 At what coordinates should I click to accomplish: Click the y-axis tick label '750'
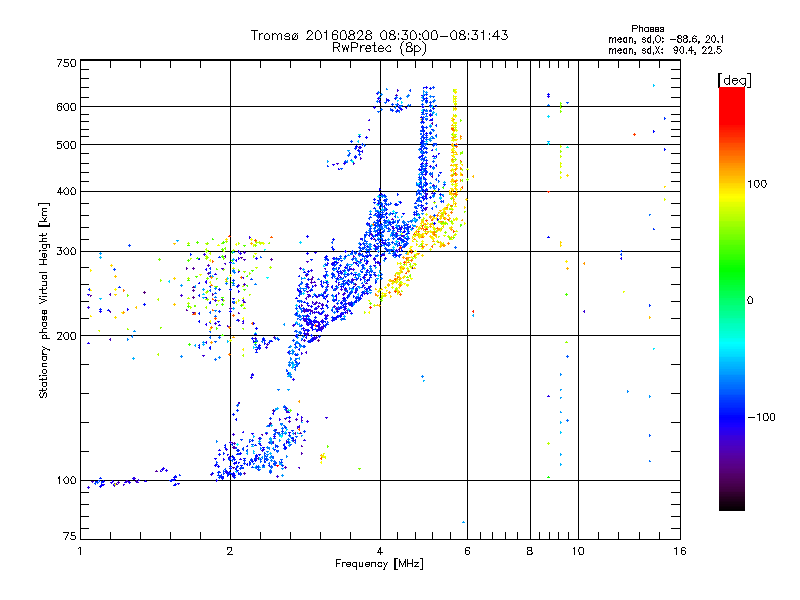66,63
